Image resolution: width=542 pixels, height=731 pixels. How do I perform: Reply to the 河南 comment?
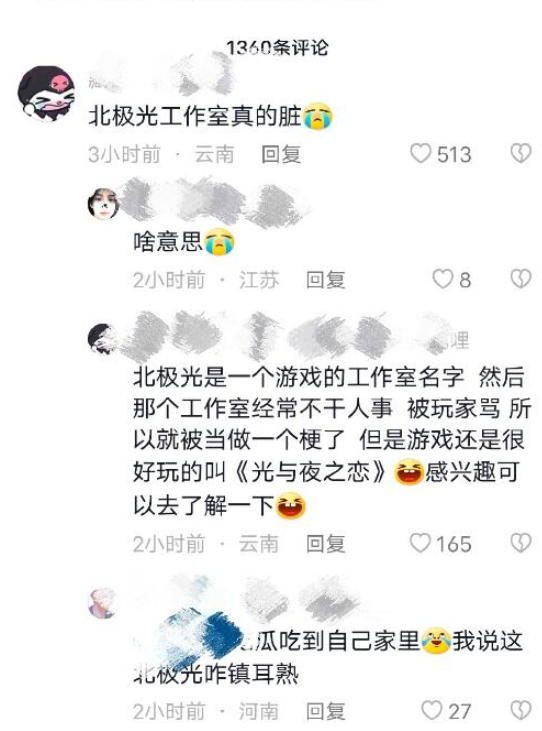coord(325,711)
